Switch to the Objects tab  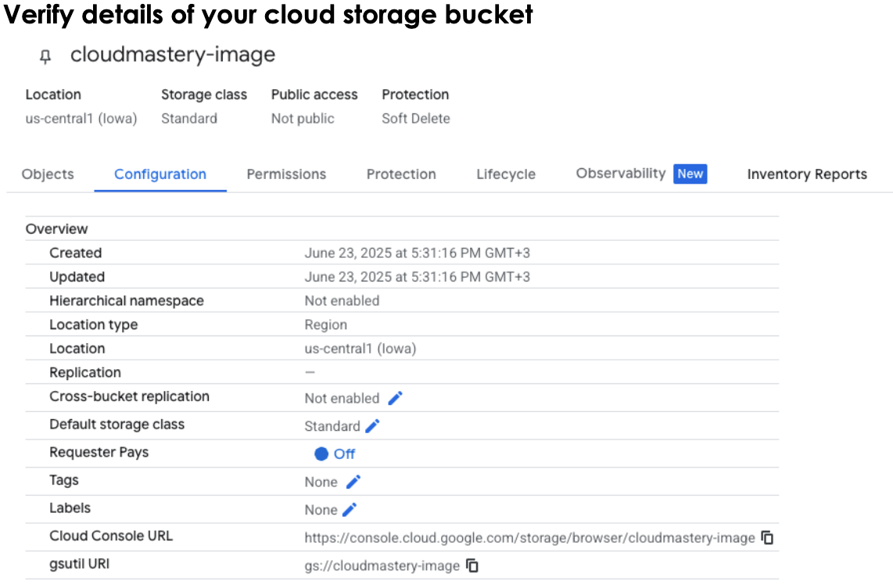pyautogui.click(x=47, y=174)
